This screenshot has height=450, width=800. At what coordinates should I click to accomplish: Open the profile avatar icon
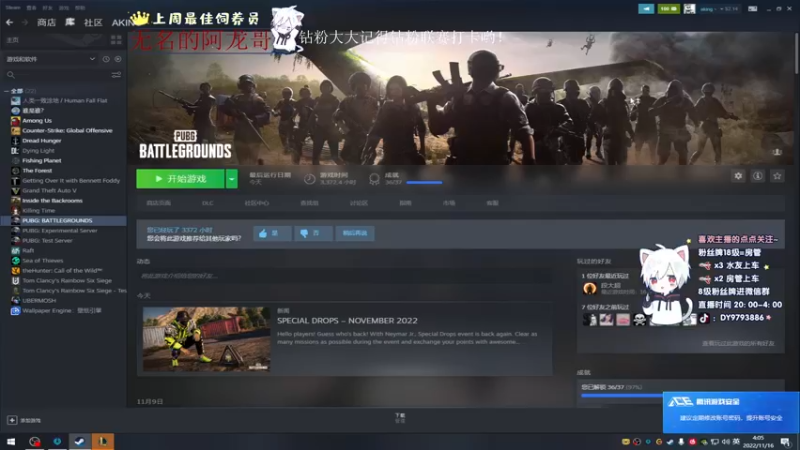689,9
